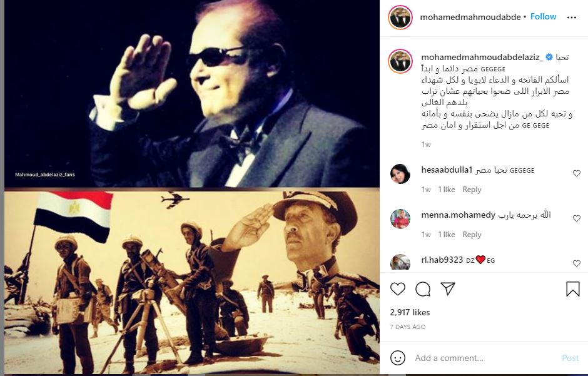Open the three-dot more options menu
588x376 pixels.
(x=572, y=18)
